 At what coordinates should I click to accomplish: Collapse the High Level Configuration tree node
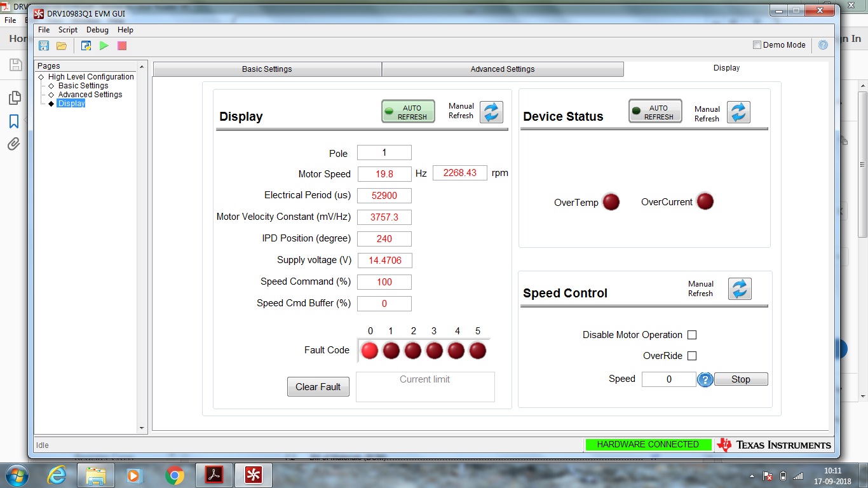pos(41,77)
